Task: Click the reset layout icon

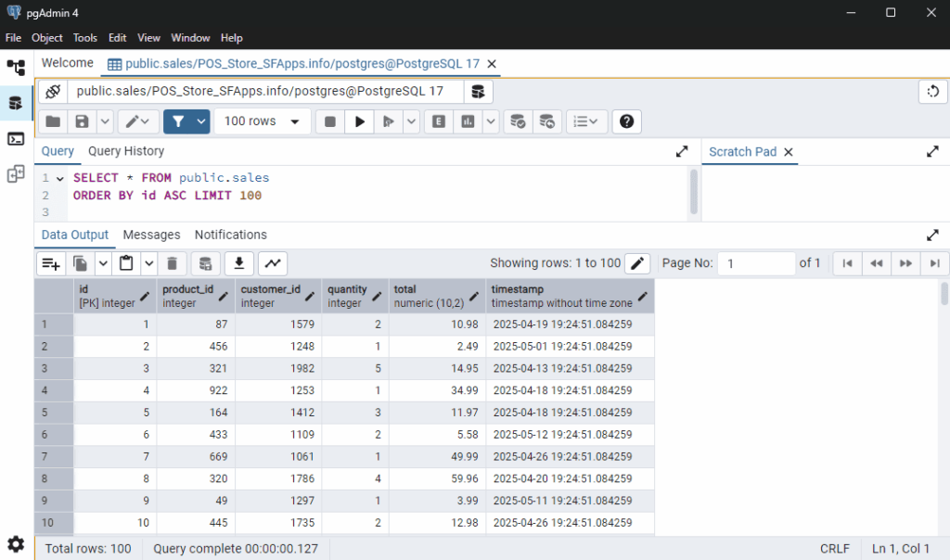Action: coord(933,92)
